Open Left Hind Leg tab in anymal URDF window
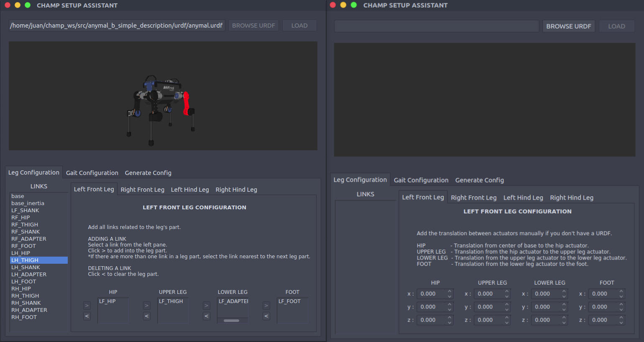Viewport: 644px width, 342px height. [x=190, y=190]
